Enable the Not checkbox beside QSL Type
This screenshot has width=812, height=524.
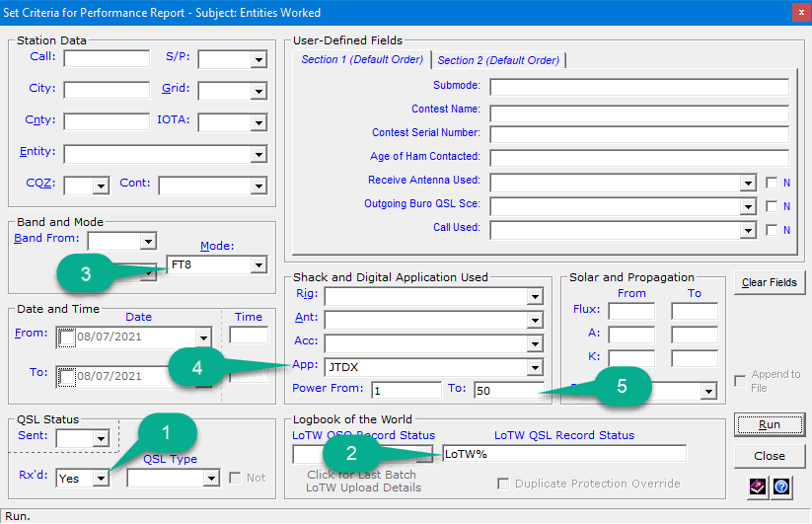point(235,478)
